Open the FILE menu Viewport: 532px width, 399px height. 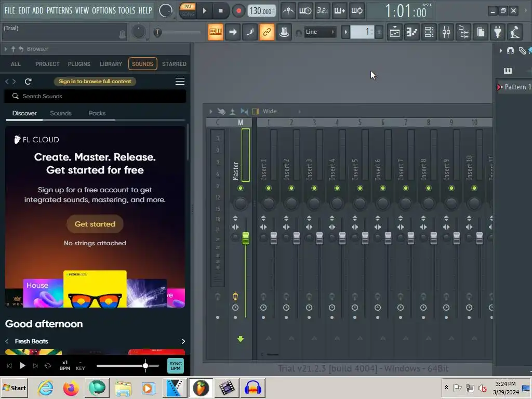click(9, 10)
